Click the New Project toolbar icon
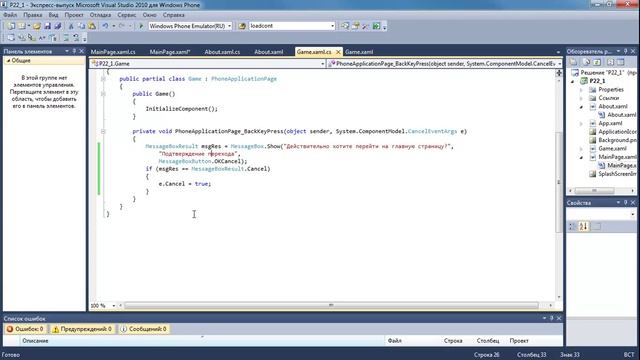The height and width of the screenshot is (360, 640). pyautogui.click(x=11, y=26)
